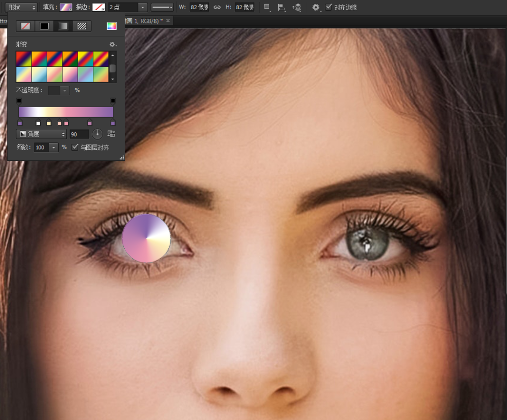Open the 形状 tool mode dropdown

(x=21, y=7)
